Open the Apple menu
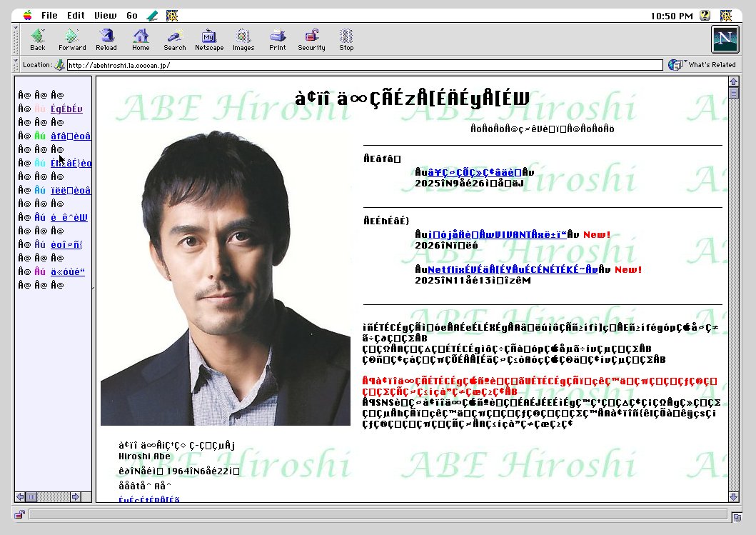 tap(28, 16)
